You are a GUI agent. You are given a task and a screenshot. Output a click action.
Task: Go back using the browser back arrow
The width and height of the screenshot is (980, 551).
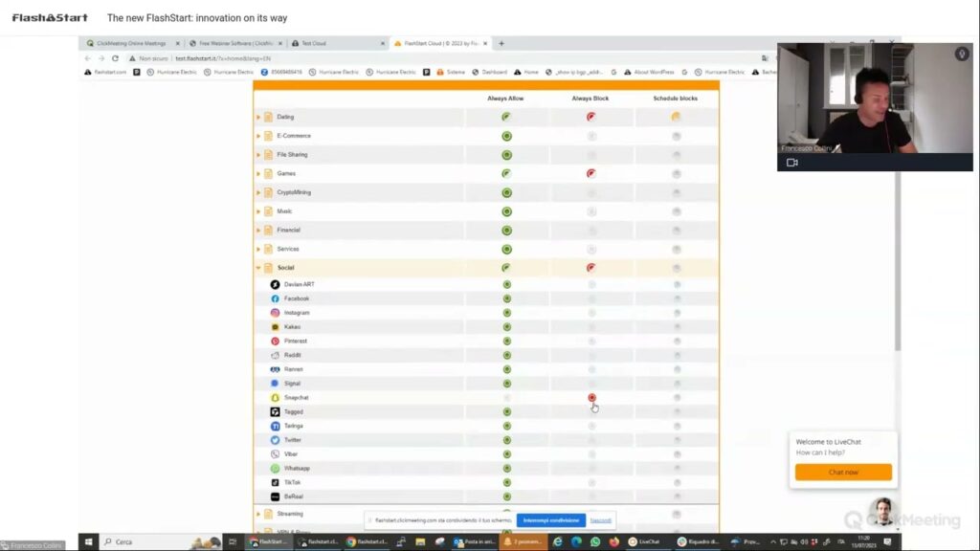(x=87, y=58)
